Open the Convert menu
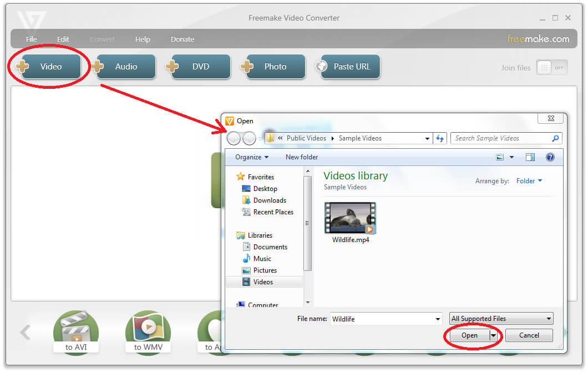This screenshot has height=372, width=588. click(x=102, y=39)
